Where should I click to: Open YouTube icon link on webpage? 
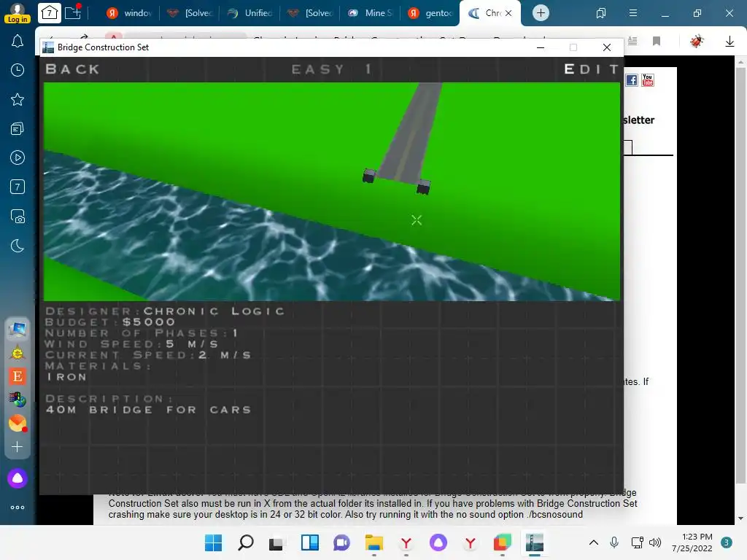pyautogui.click(x=648, y=80)
